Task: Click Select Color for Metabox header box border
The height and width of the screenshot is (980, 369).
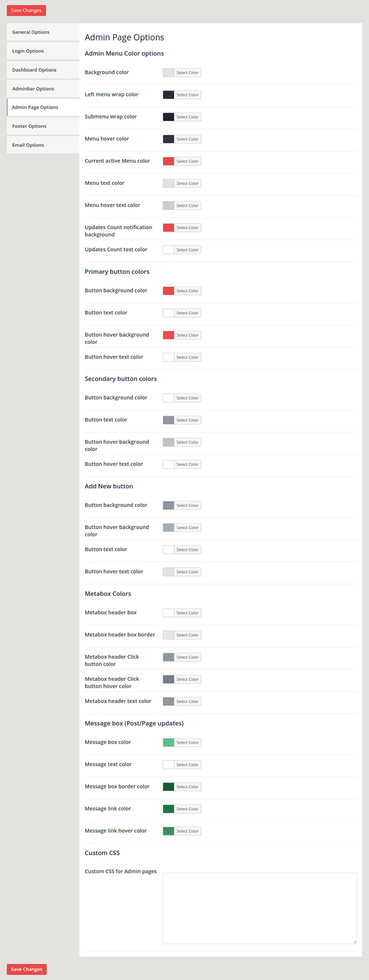Action: (187, 635)
